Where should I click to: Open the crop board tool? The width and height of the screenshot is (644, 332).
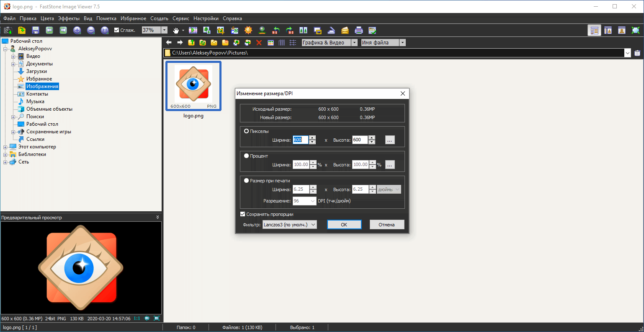[x=221, y=30]
